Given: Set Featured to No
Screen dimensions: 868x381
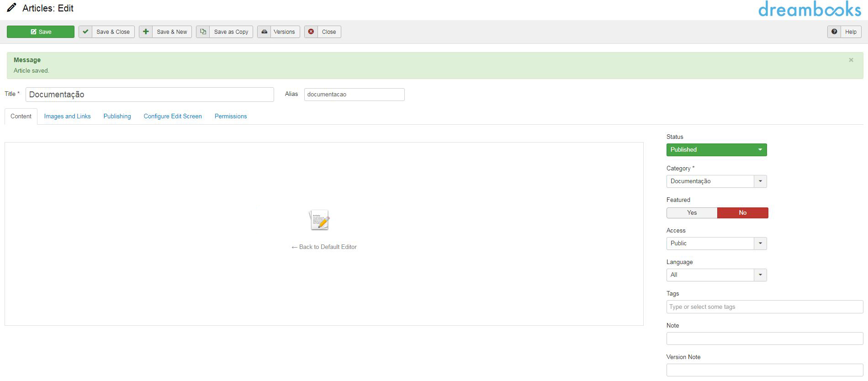Looking at the screenshot, I should click(x=742, y=213).
